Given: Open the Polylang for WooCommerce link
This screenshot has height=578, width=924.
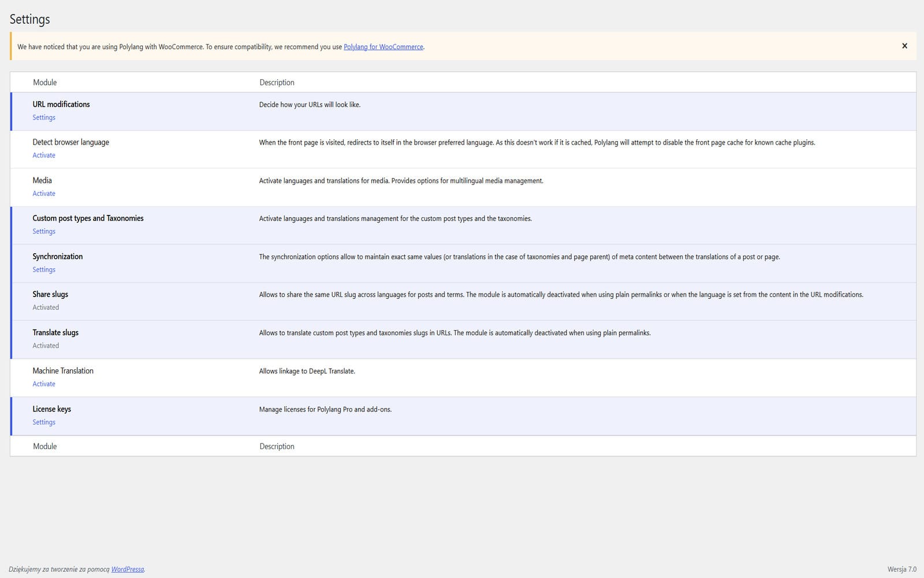Looking at the screenshot, I should pyautogui.click(x=383, y=47).
